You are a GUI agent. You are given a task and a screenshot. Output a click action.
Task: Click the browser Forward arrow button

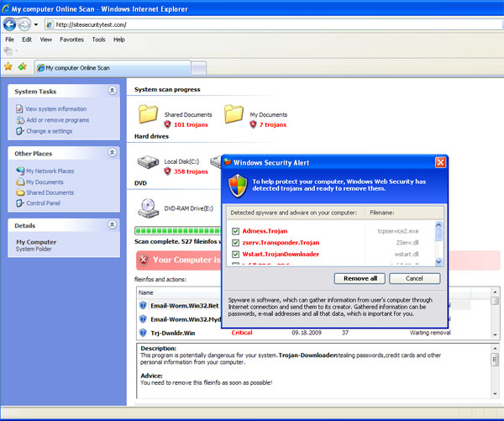pos(24,24)
